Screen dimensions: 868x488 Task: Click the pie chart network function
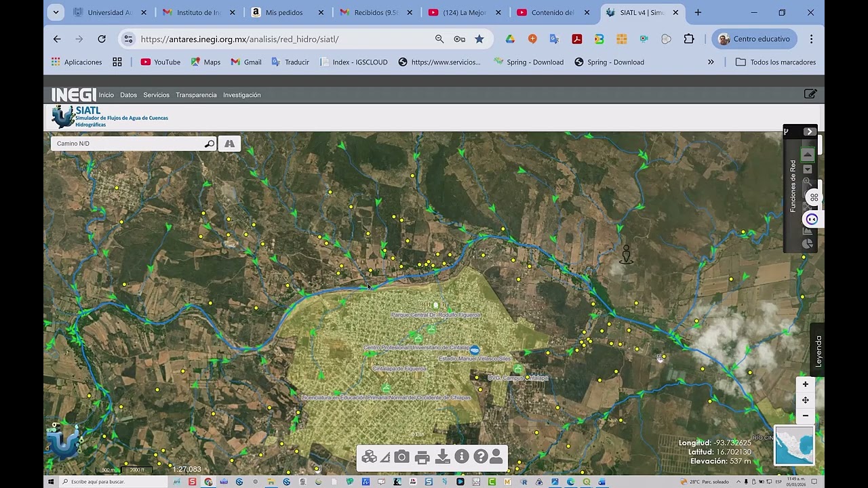807,243
